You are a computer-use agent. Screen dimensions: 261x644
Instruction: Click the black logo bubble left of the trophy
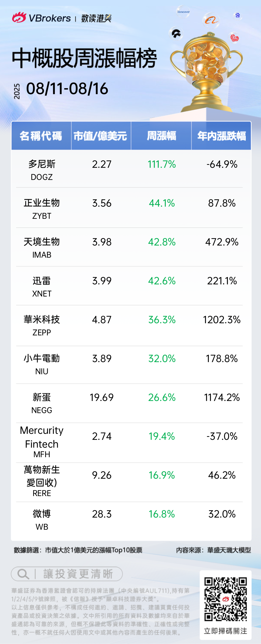176,34
